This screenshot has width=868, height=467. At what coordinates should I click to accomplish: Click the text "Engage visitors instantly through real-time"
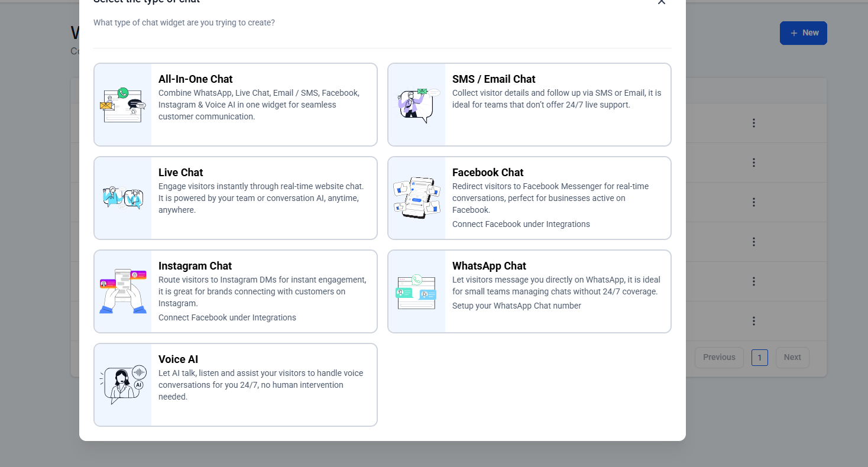[x=261, y=198]
